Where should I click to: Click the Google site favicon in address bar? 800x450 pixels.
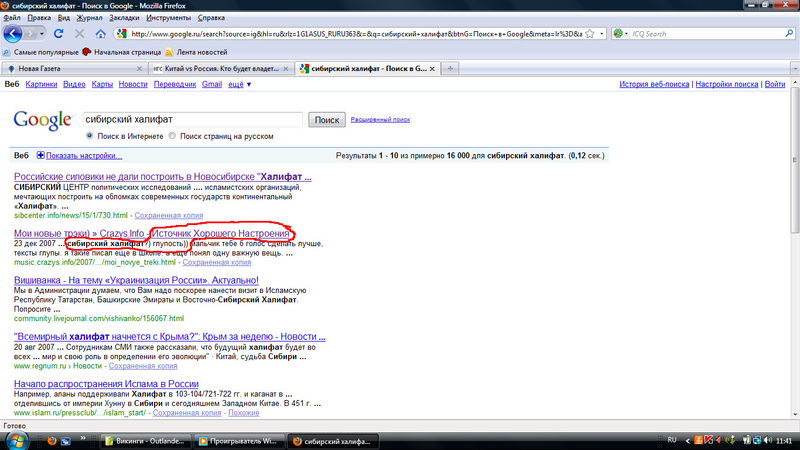[x=121, y=34]
